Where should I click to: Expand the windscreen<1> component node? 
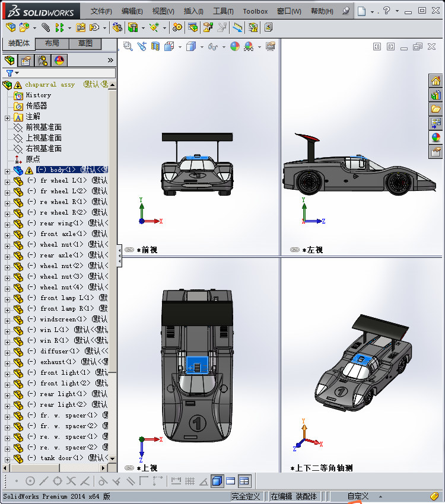(7, 321)
